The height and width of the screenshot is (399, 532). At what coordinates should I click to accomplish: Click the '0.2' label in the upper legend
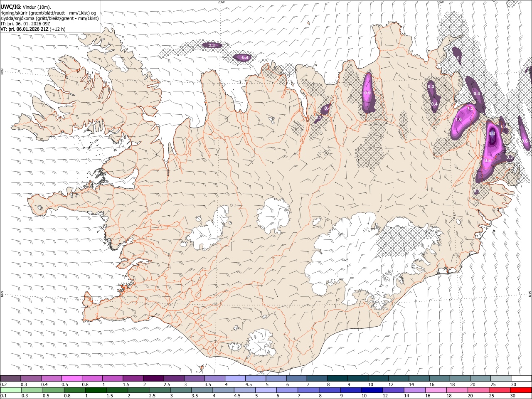point(4,384)
